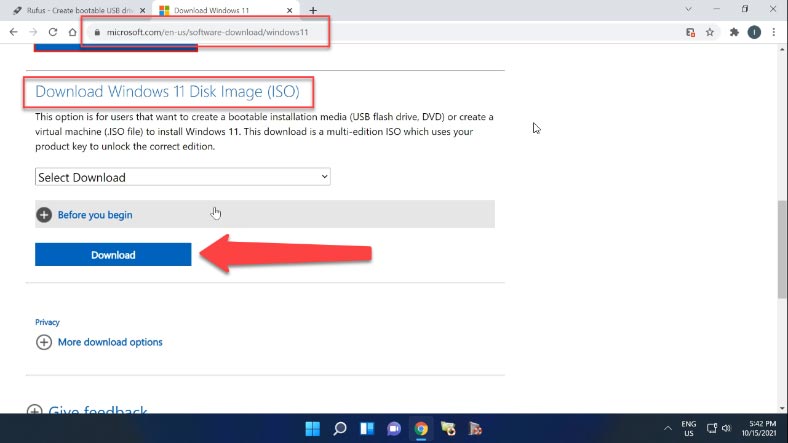788x443 pixels.
Task: Click the scrollbar down arrow
Action: [782, 408]
